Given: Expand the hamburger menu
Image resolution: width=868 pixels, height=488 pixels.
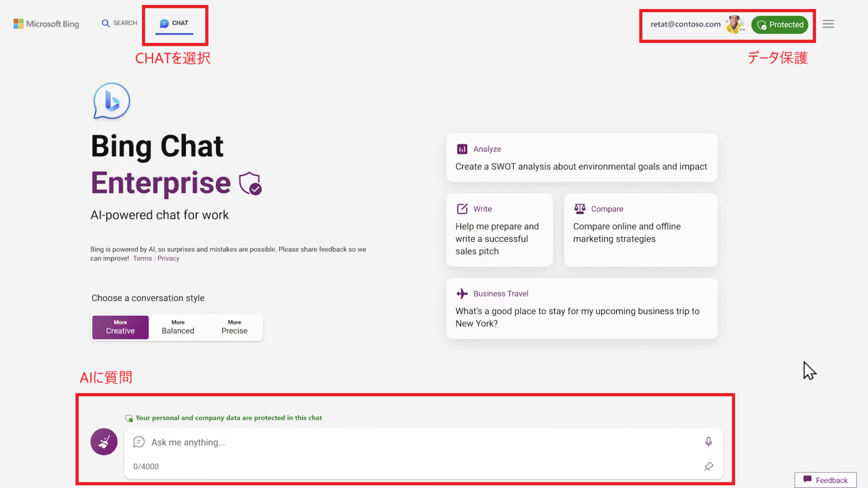Looking at the screenshot, I should 828,24.
